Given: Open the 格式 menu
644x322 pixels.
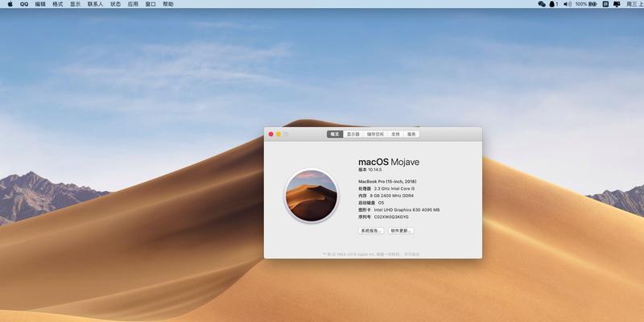Looking at the screenshot, I should [x=58, y=4].
